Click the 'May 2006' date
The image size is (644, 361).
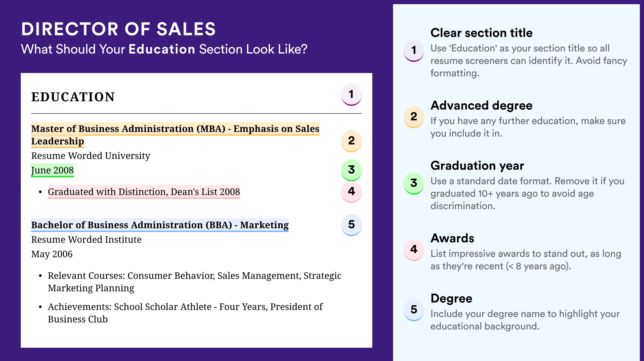[52, 254]
